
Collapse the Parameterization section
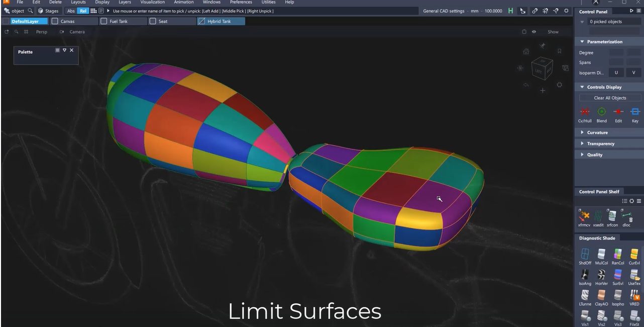coord(582,41)
